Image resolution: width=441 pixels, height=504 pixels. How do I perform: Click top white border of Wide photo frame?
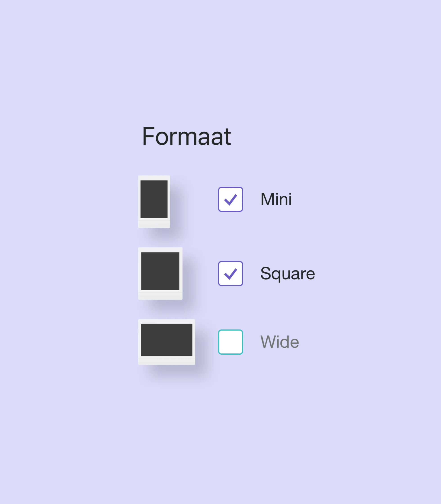(x=166, y=321)
